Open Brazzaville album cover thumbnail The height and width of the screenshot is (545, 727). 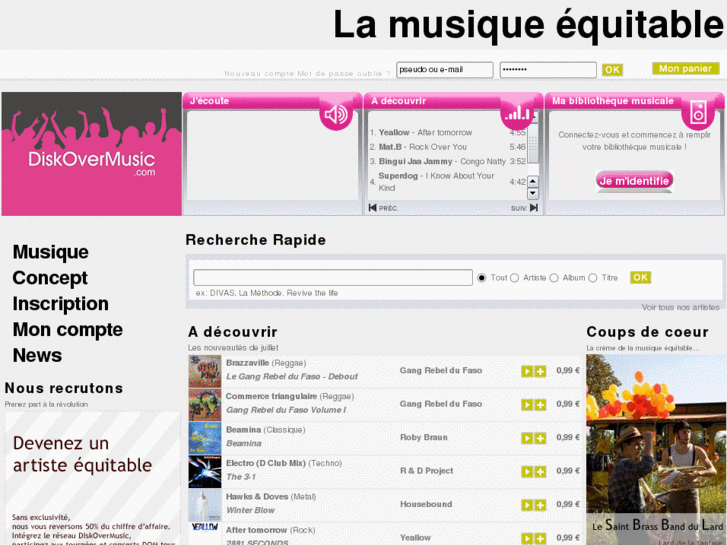[205, 372]
